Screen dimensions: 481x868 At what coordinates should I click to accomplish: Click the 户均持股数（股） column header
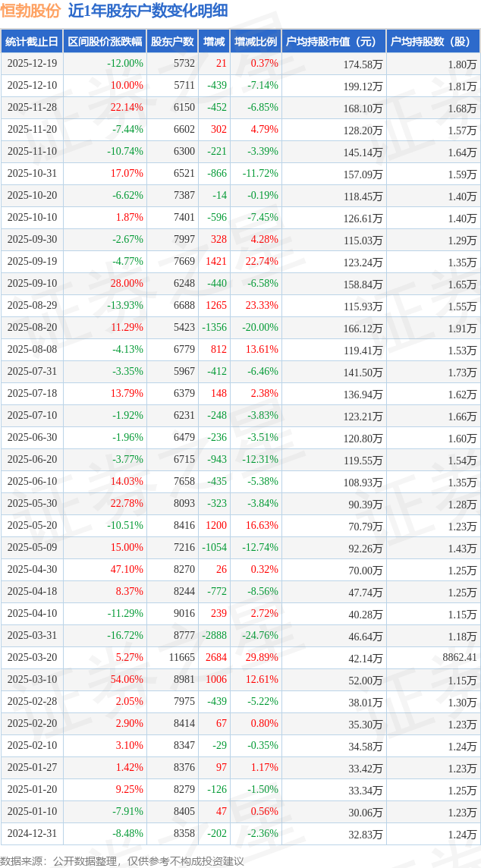pyautogui.click(x=432, y=42)
